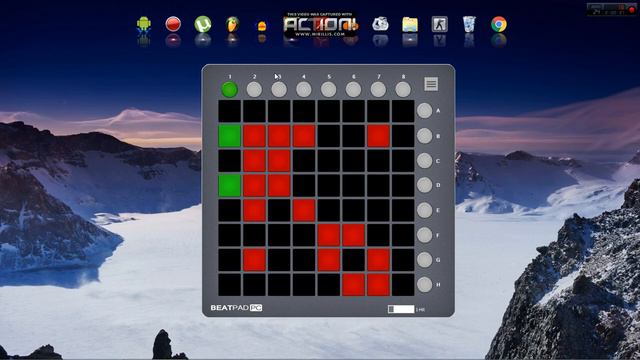Select the green scene button 1
The image size is (640, 360).
pos(229,89)
